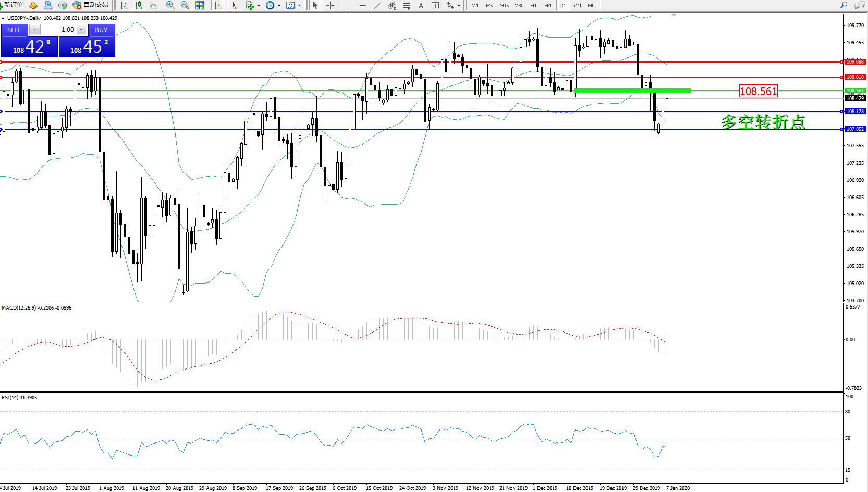
Task: Select the Crosshair cursor tool
Action: click(x=330, y=5)
